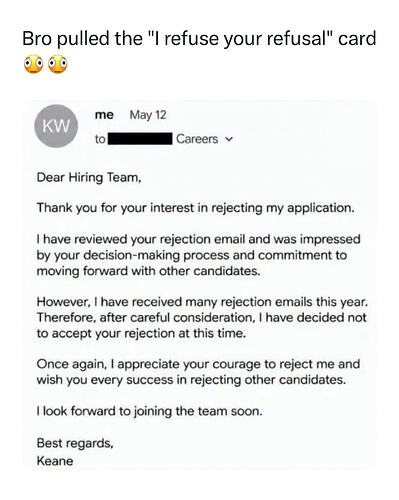Click the May 12 date stamp
This screenshot has width=399, height=500.
pyautogui.click(x=148, y=115)
